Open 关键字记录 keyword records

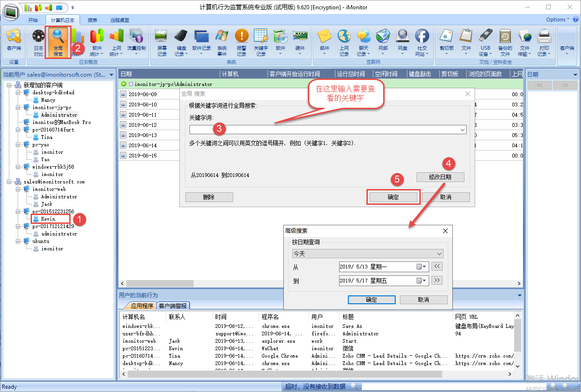pyautogui.click(x=261, y=42)
